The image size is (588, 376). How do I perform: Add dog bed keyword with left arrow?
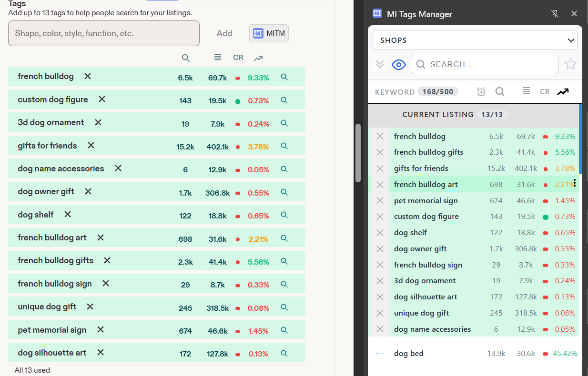pyautogui.click(x=380, y=353)
